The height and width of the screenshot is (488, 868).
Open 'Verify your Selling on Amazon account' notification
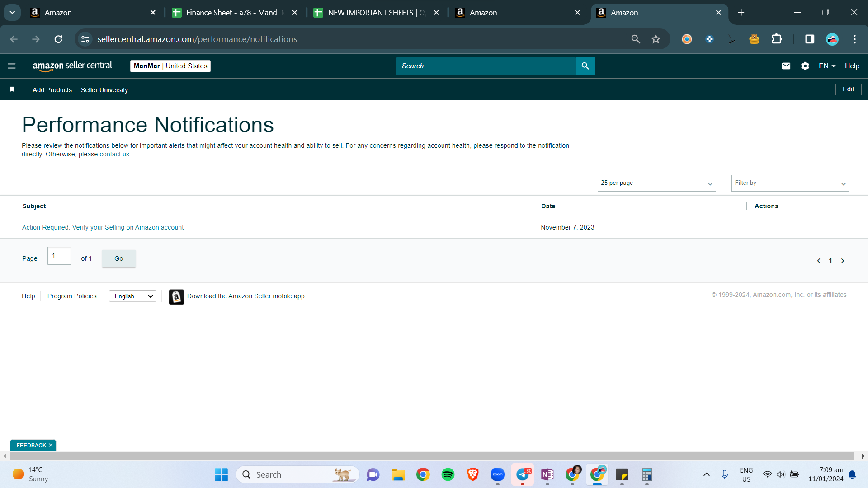tap(103, 227)
